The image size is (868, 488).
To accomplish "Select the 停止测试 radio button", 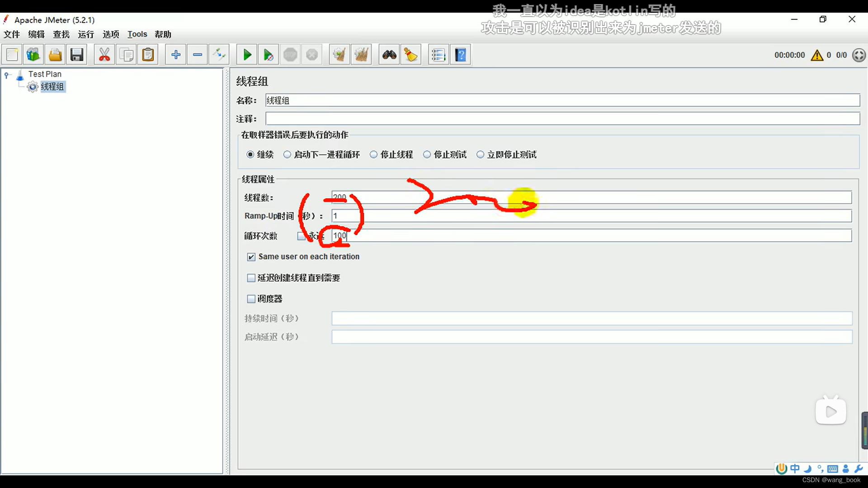I will pyautogui.click(x=427, y=155).
